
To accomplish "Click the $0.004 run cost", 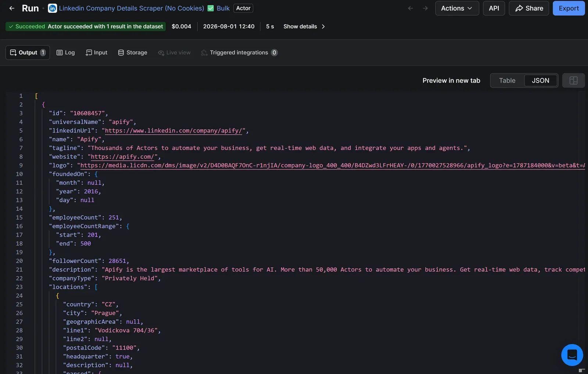I will pyautogui.click(x=182, y=26).
